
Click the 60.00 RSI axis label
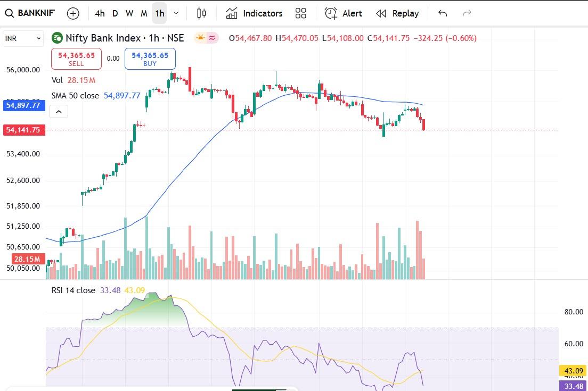(574, 344)
